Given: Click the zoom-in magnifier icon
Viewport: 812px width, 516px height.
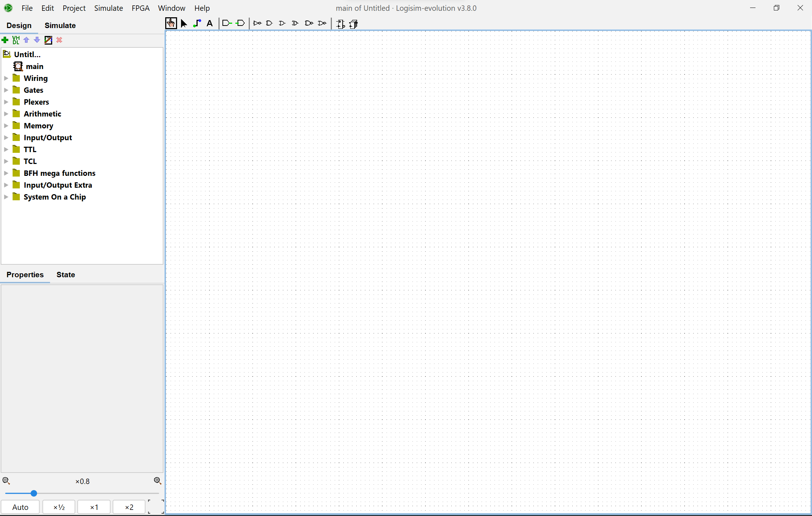Looking at the screenshot, I should [157, 481].
